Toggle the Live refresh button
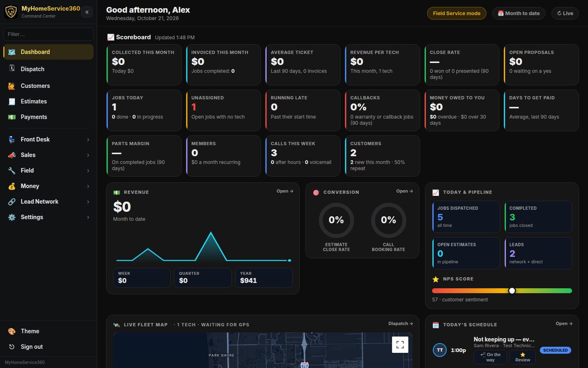Image resolution: width=588 pixels, height=368 pixels. [565, 13]
